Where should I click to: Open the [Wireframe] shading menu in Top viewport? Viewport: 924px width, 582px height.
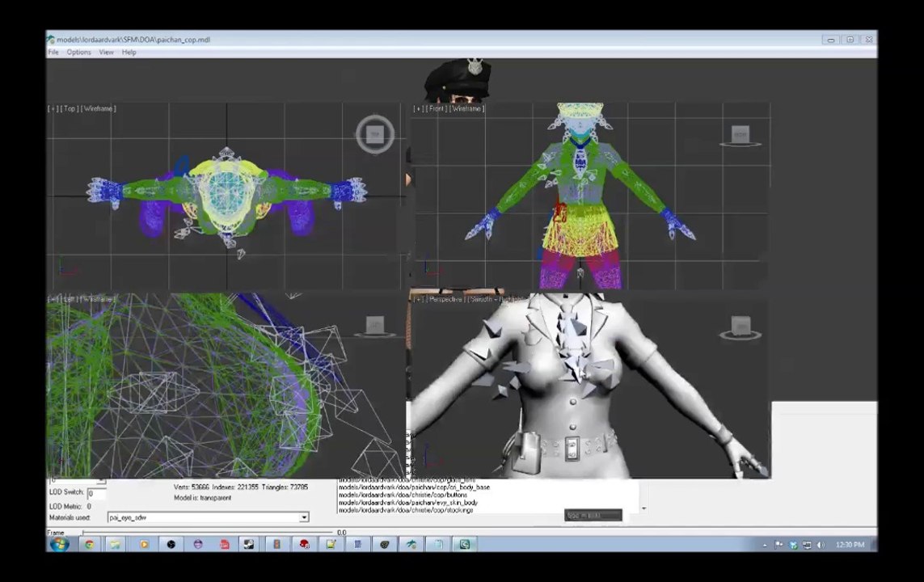pos(99,108)
